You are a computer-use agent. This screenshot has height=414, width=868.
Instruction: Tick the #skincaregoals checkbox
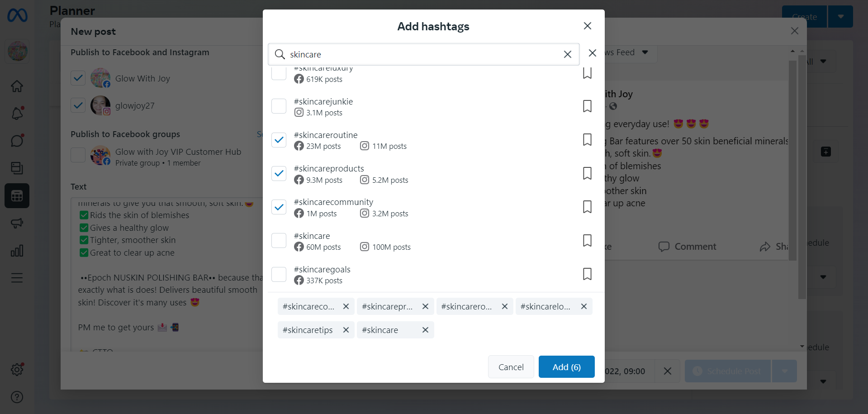click(279, 274)
